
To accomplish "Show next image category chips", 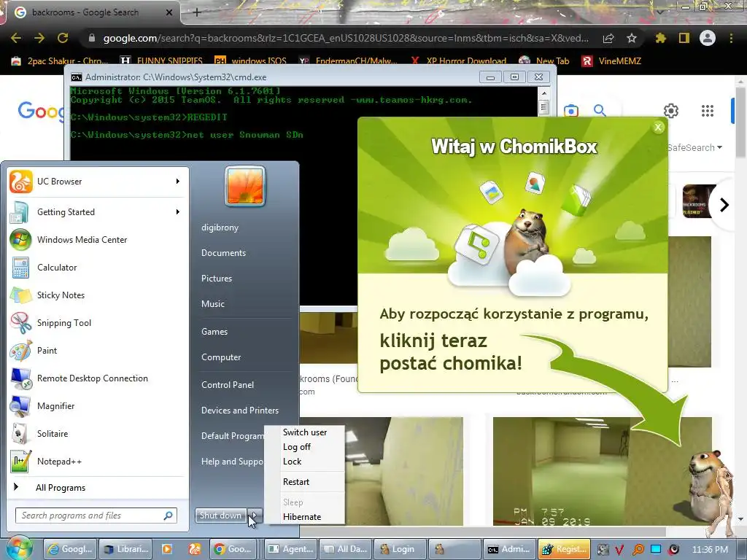I will [x=724, y=205].
